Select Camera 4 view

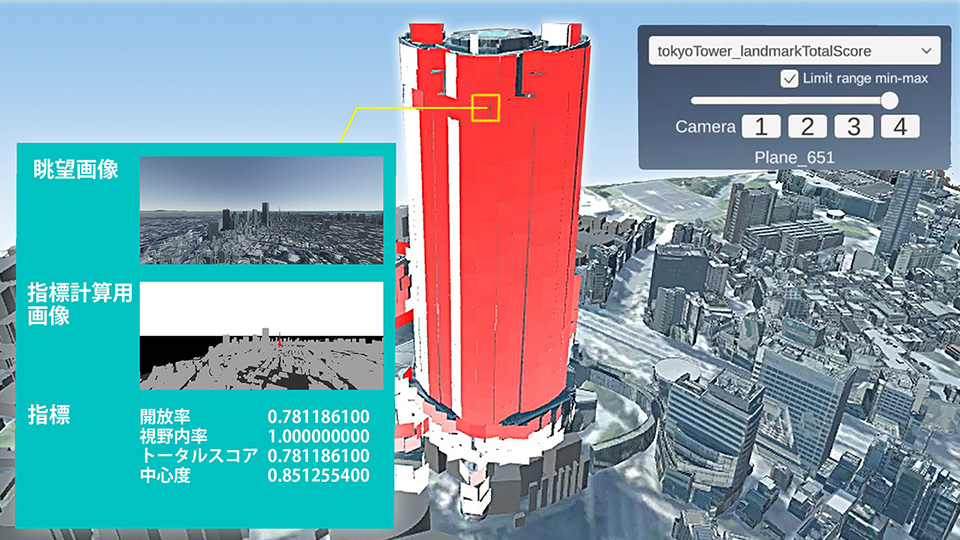coord(899,127)
